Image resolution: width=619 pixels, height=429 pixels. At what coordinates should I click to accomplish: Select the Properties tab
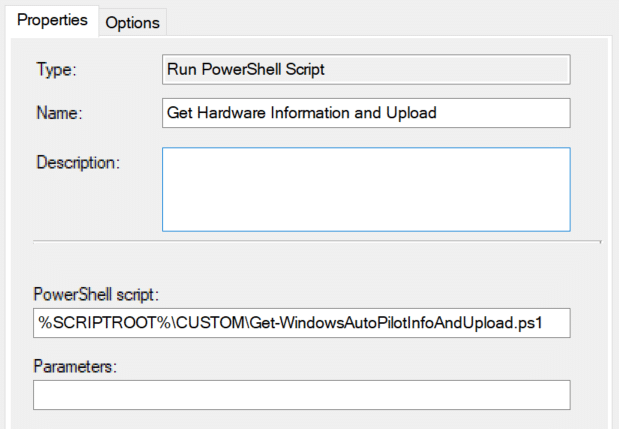pos(52,20)
